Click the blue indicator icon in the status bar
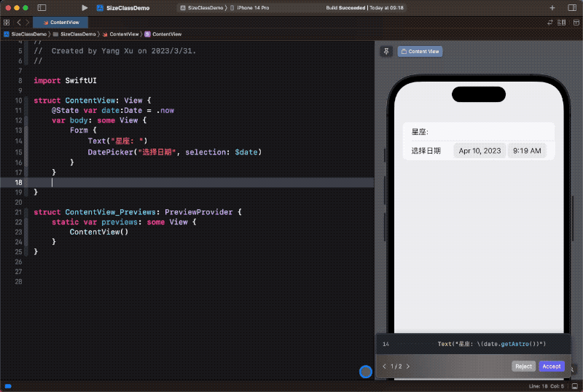The height and width of the screenshot is (392, 583). click(8, 386)
